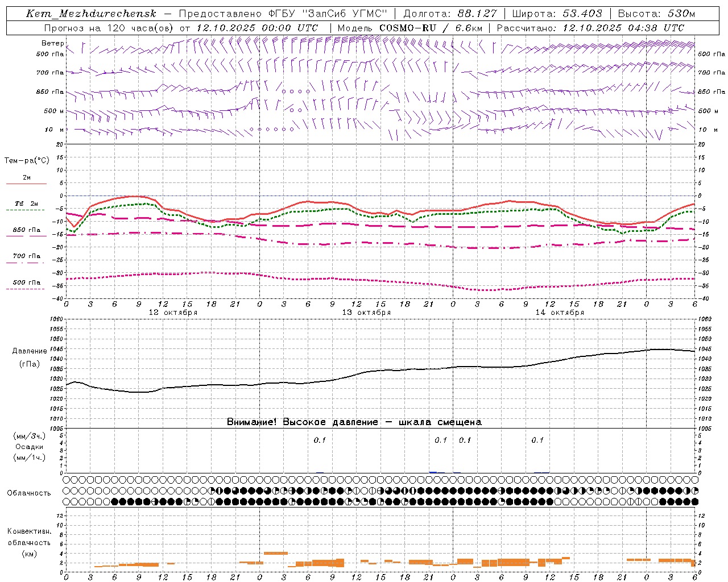Click 'Прогноз на 120 часа(ов)' forecast header
728x582 pixels.
pyautogui.click(x=110, y=28)
